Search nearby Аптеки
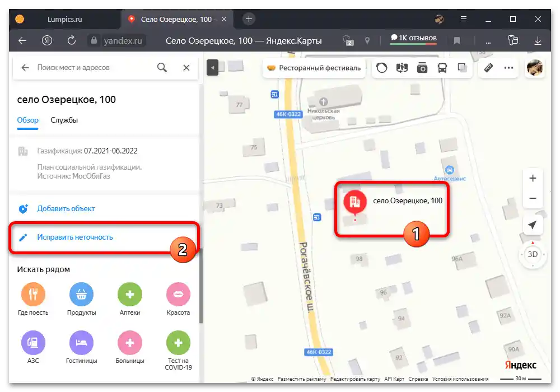Viewport: 560px width, 392px height. pyautogui.click(x=130, y=299)
